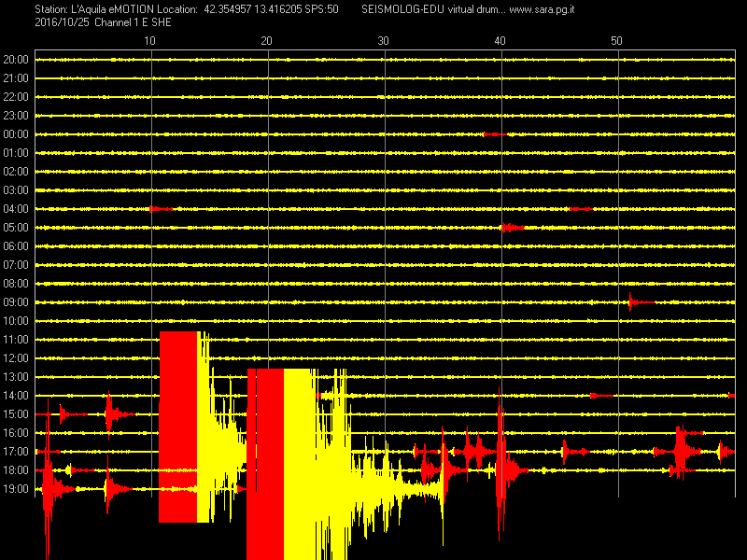Click the 12:00 hour label
The image size is (747, 560).
point(16,358)
